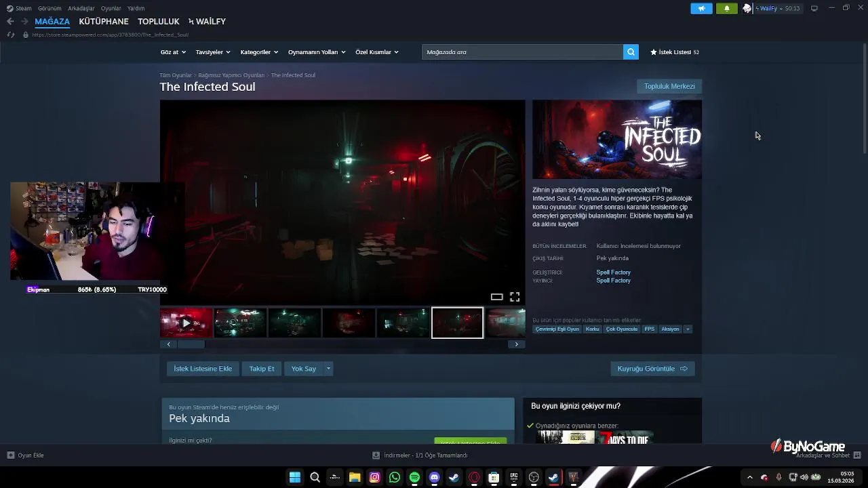The width and height of the screenshot is (868, 488).
Task: Click the Kuyruğu Görüntüle button
Action: (x=652, y=369)
